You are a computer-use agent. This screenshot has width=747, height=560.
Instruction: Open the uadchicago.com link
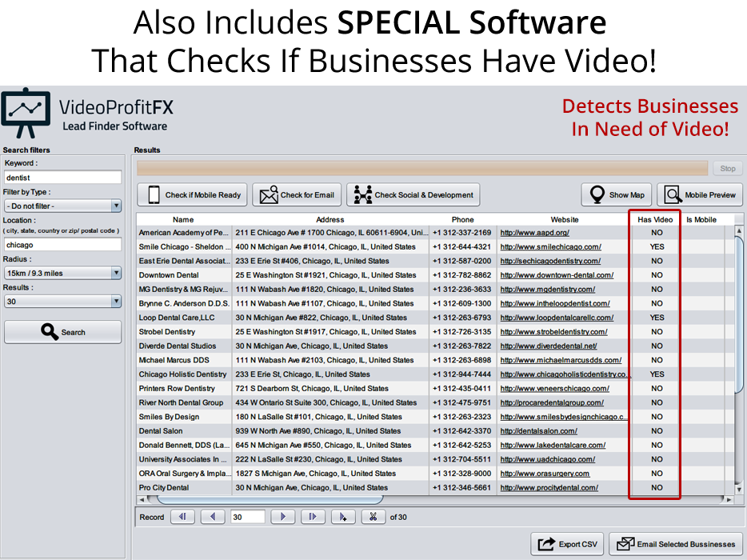[547, 459]
